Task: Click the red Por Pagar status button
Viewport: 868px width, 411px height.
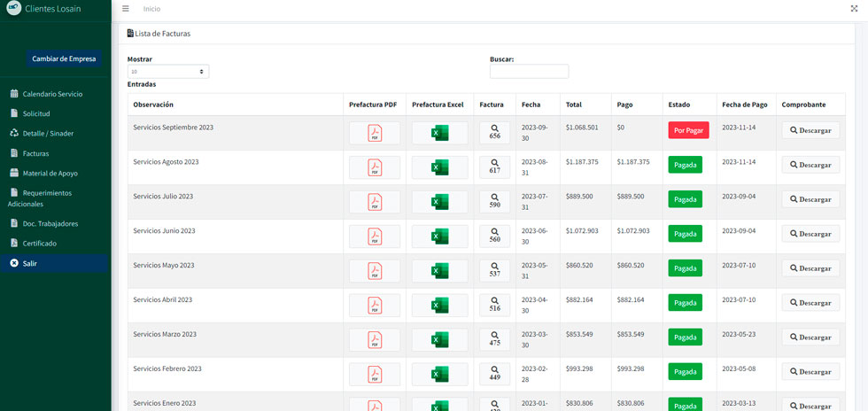Action: tap(688, 130)
